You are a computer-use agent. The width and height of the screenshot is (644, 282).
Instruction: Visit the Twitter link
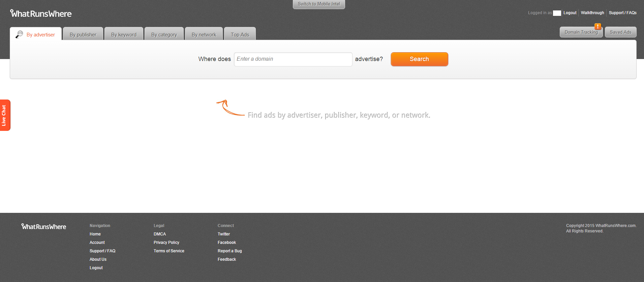click(x=224, y=234)
